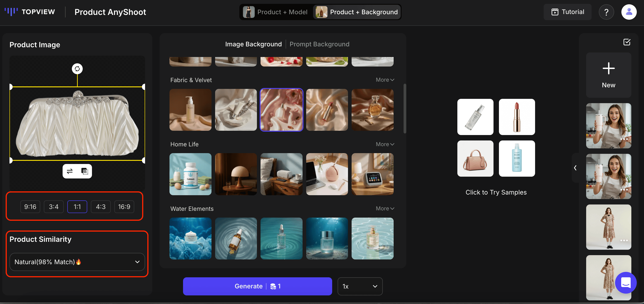Expand More in Fabric & Velvet section
Image resolution: width=644 pixels, height=304 pixels.
click(x=385, y=80)
